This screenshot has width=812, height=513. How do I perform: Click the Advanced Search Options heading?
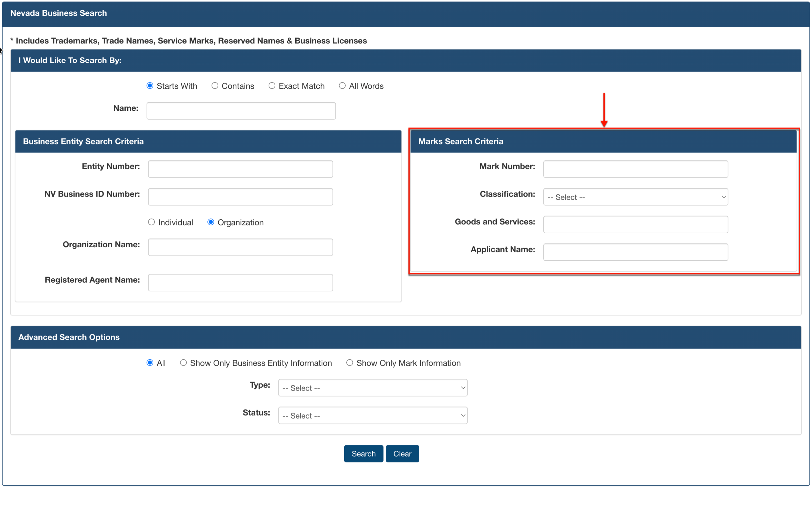69,337
